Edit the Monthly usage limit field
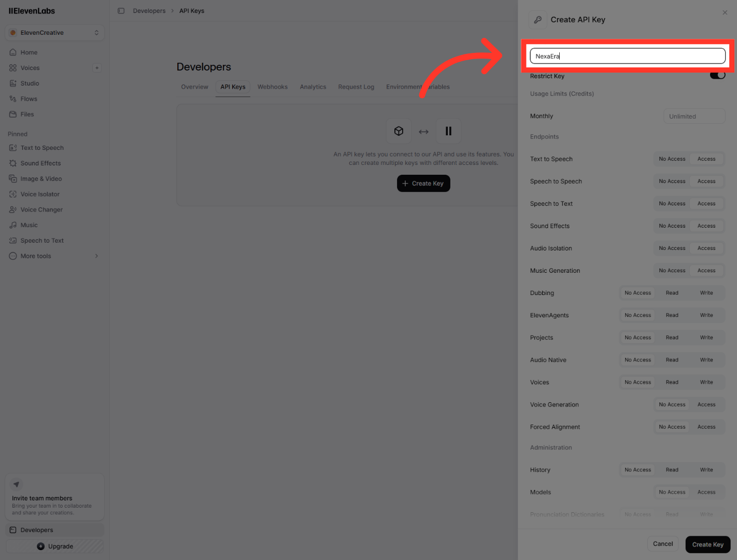 695,116
